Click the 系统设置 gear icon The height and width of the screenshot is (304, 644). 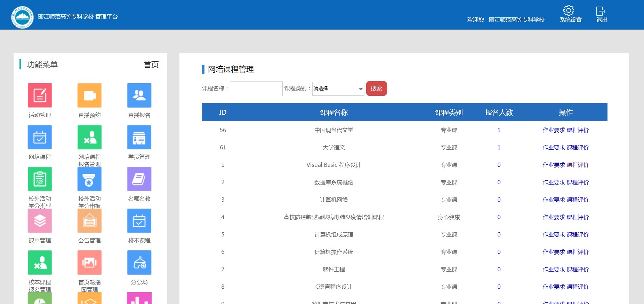(x=569, y=10)
